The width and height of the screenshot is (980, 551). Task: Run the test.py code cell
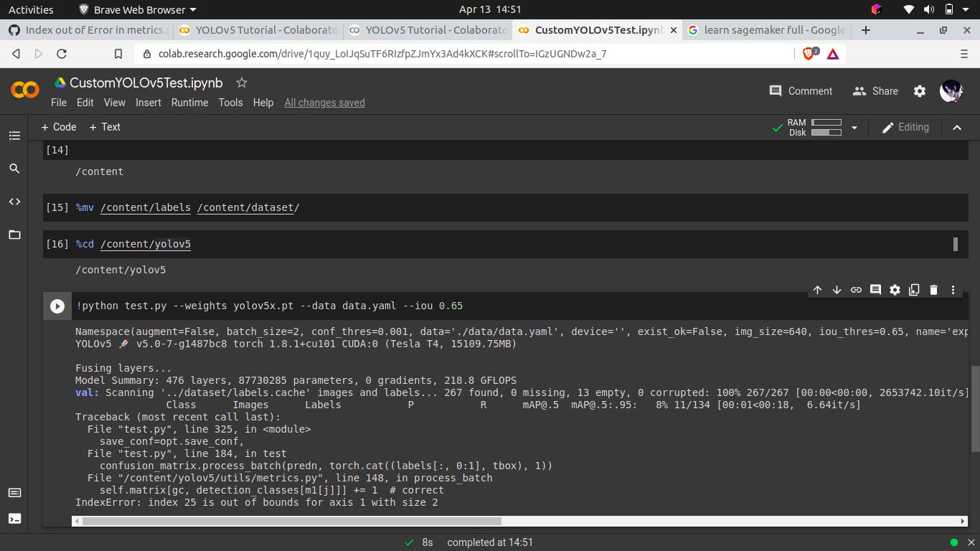click(x=57, y=306)
